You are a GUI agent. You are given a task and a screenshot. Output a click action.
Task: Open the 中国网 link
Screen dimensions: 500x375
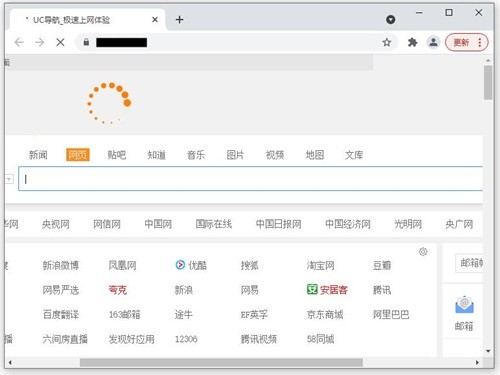click(158, 224)
